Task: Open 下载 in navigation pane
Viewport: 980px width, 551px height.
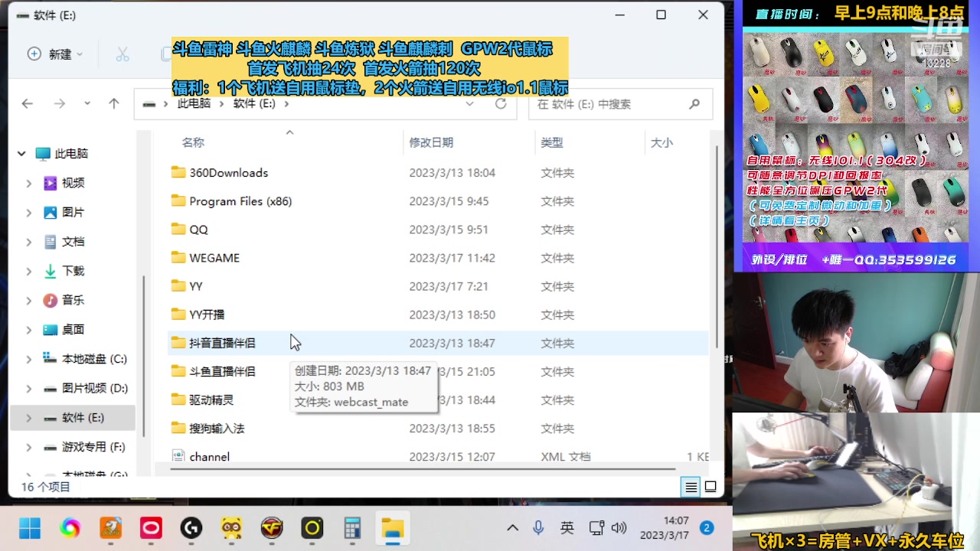Action: tap(64, 271)
